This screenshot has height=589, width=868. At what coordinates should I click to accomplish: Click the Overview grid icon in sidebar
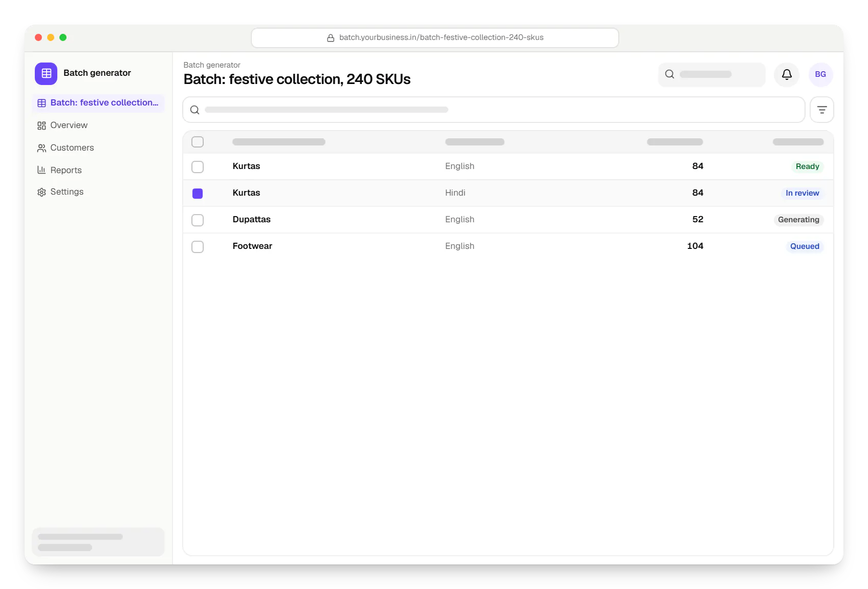41,125
